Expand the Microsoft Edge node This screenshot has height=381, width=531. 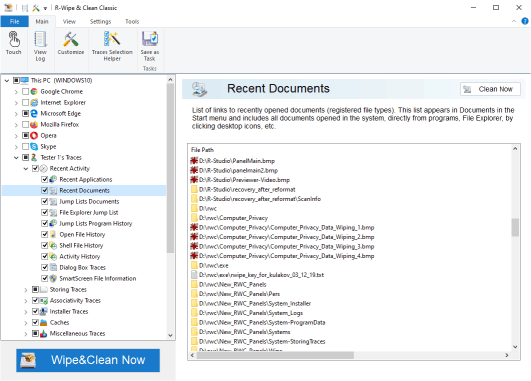16,114
